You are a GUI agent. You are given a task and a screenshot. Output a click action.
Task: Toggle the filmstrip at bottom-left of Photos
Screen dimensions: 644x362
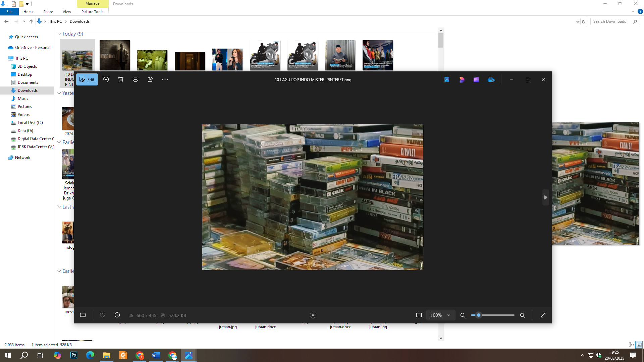point(83,315)
